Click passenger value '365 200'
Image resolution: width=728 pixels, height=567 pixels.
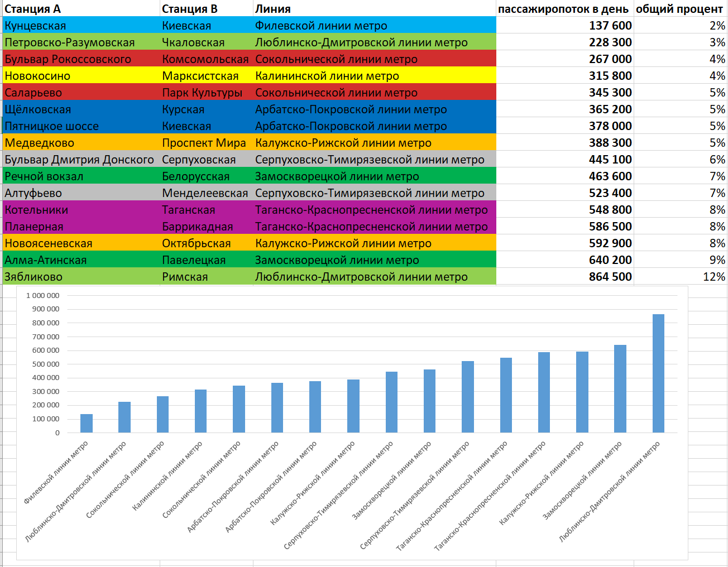coord(564,109)
